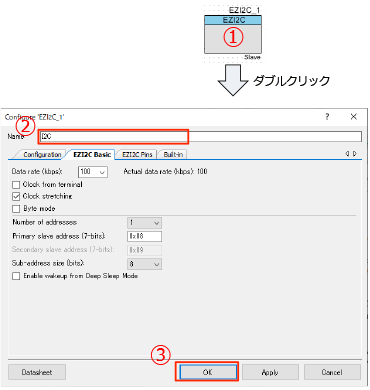Open the Built-in tab
This screenshot has height=390, width=370.
[173, 155]
